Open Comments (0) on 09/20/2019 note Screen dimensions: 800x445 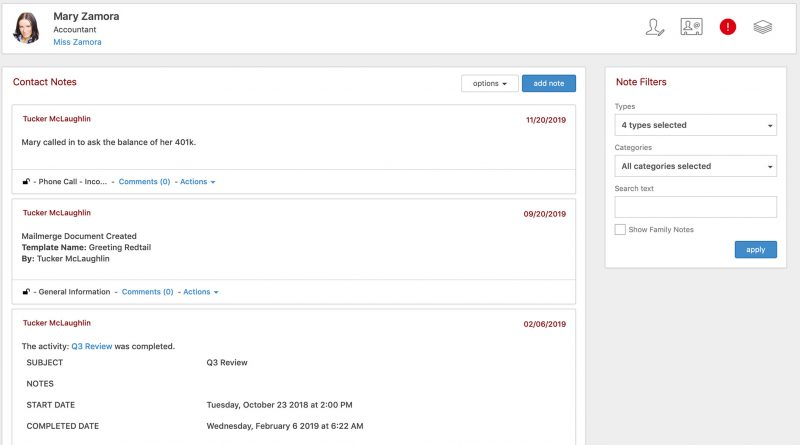coord(147,292)
